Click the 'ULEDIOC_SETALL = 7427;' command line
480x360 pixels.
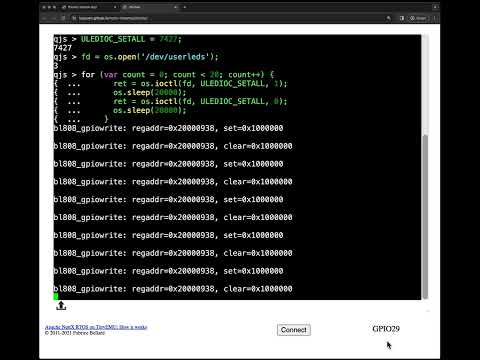point(117,39)
